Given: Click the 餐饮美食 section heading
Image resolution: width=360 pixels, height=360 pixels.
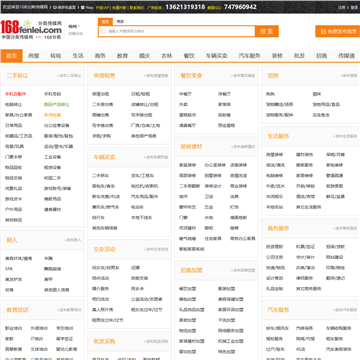Looking at the screenshot, I should [191, 76].
